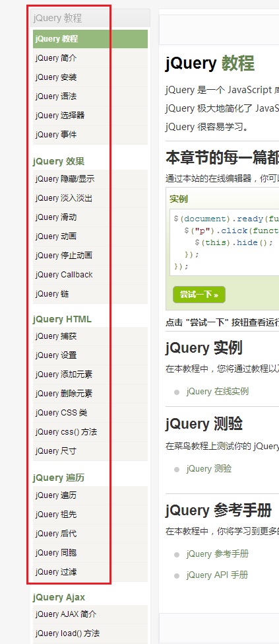Open the highlighted jQuery 教程 sidebar item
Image resolution: width=279 pixels, height=644 pixels.
coord(90,39)
